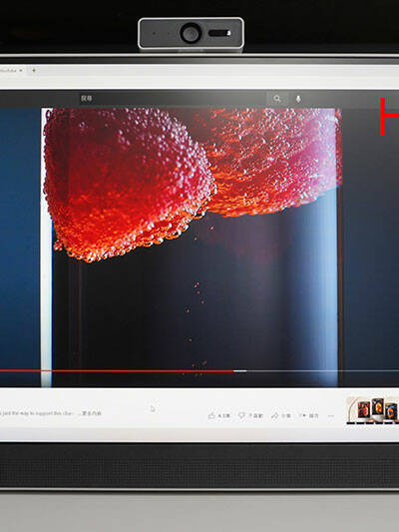
Task: Open a new browser tab with the plus icon
Action: (34, 70)
